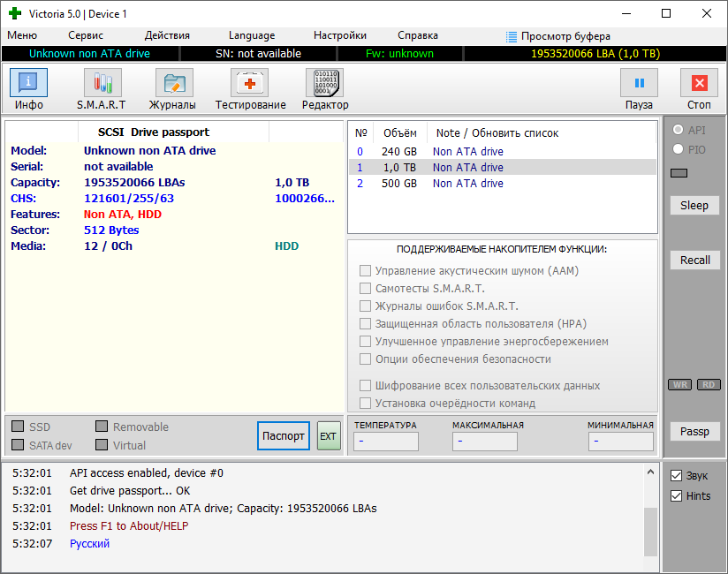Image resolution: width=728 pixels, height=574 pixels.
Task: Open the Журналы folder icon
Action: tap(174, 84)
